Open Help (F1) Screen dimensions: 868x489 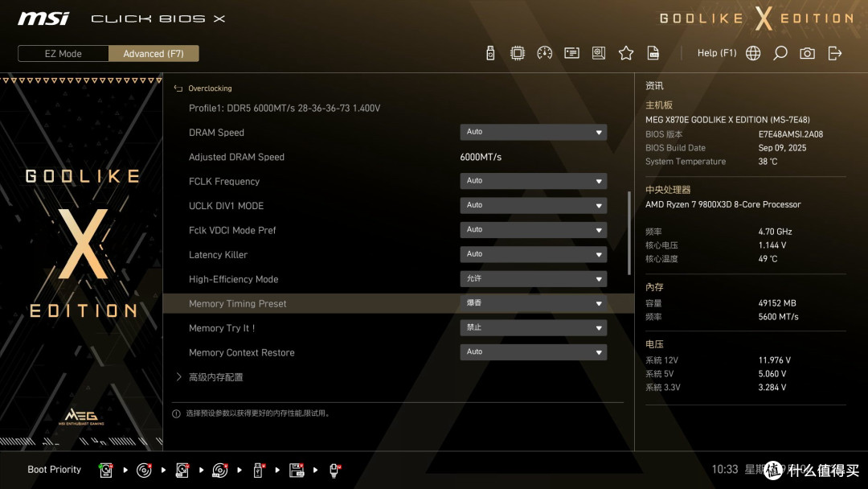pyautogui.click(x=717, y=53)
